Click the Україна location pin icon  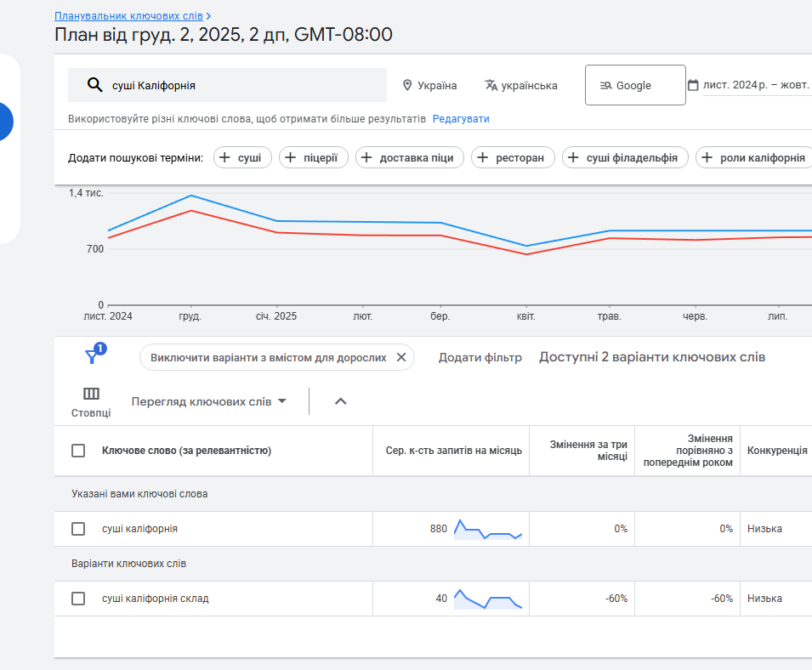tap(407, 85)
